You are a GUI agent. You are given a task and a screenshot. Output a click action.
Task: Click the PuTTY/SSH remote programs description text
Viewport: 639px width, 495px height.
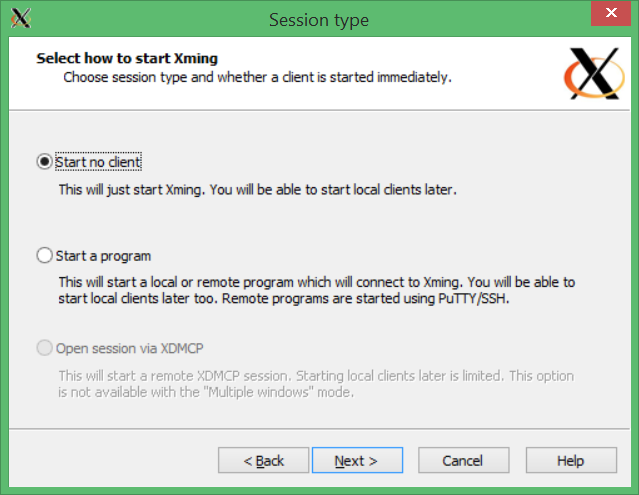tap(317, 290)
